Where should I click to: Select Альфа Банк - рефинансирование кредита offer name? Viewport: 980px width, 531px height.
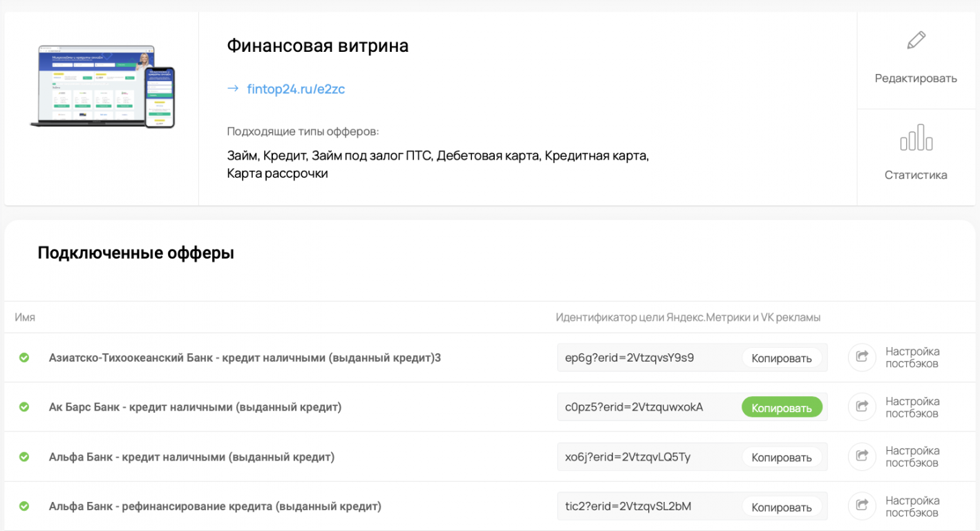(215, 506)
